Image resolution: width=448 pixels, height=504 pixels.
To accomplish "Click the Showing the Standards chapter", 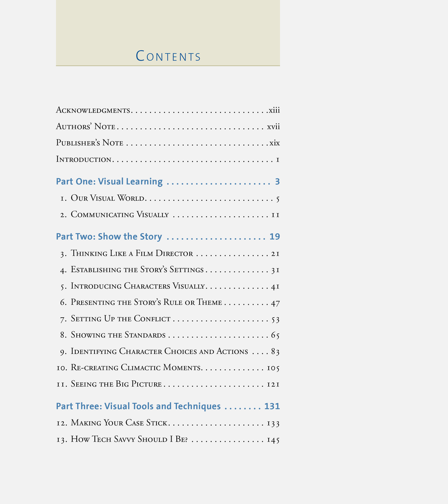I will [118, 335].
